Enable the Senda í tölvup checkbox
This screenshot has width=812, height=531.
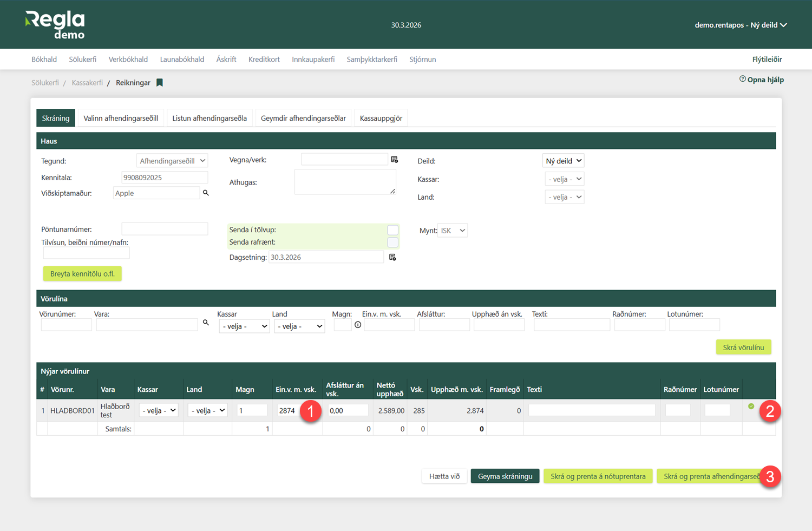[x=392, y=230]
